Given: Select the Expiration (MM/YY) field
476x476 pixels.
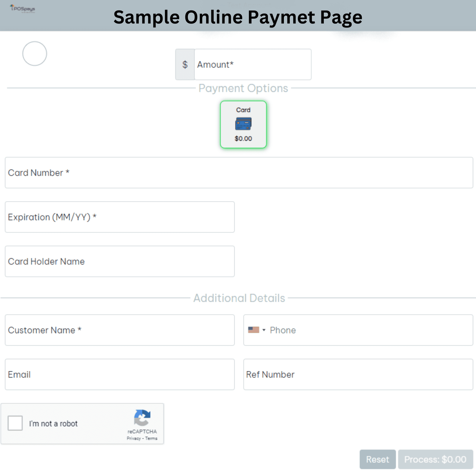Looking at the screenshot, I should (x=120, y=217).
